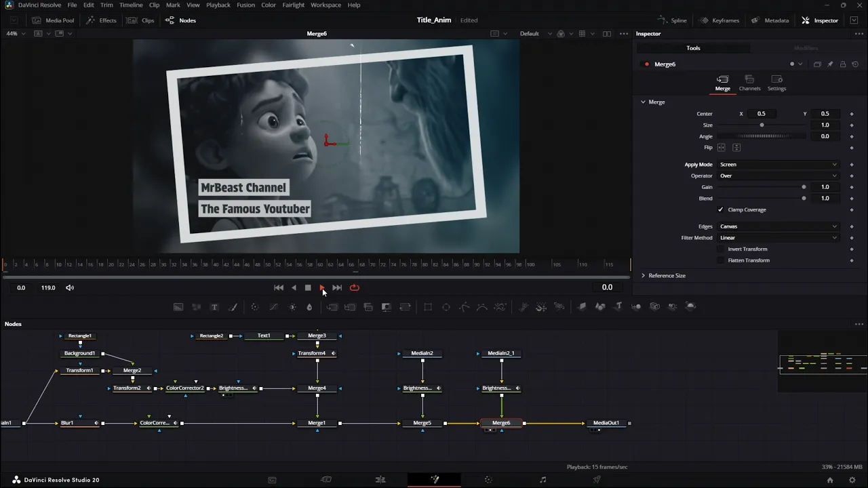Uncheck Clamp Coverage checkbox
This screenshot has width=868, height=488.
click(721, 209)
